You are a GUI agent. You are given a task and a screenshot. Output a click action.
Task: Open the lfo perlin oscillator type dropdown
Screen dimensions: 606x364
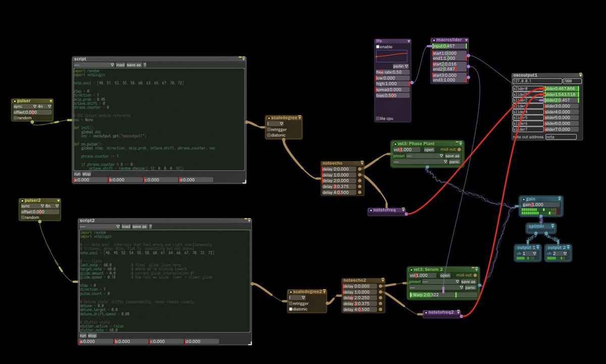(x=401, y=66)
